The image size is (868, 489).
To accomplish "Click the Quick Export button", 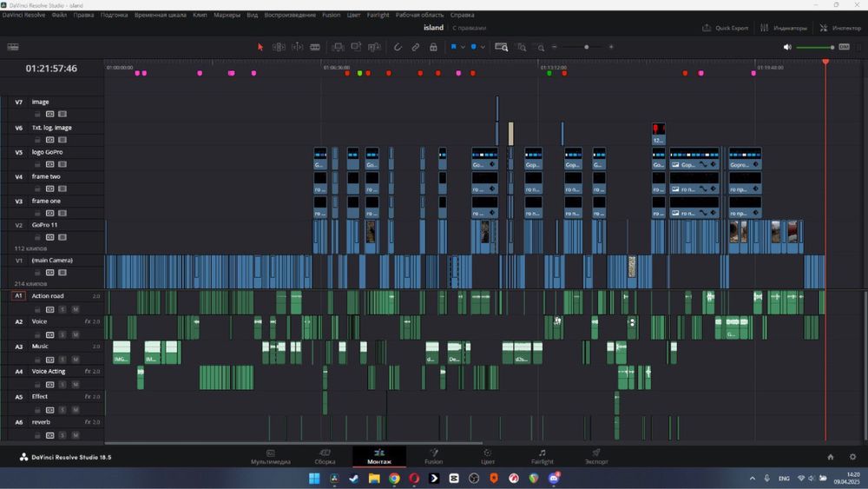I will pos(725,28).
